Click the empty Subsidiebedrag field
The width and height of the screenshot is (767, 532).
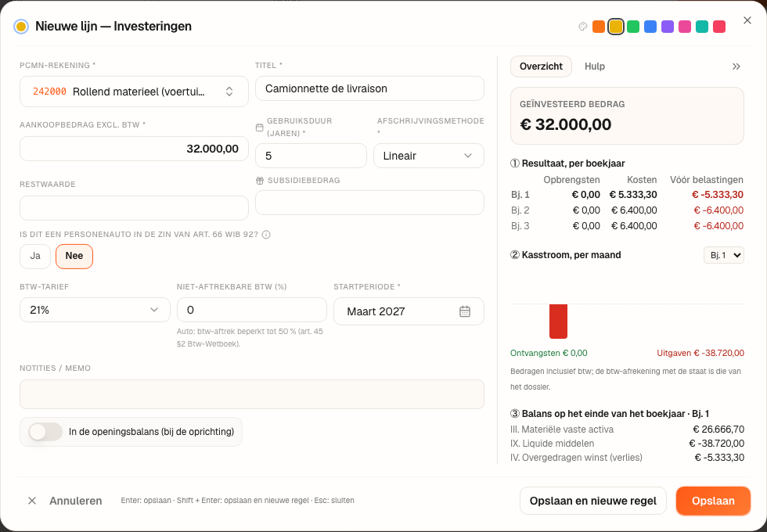[369, 203]
